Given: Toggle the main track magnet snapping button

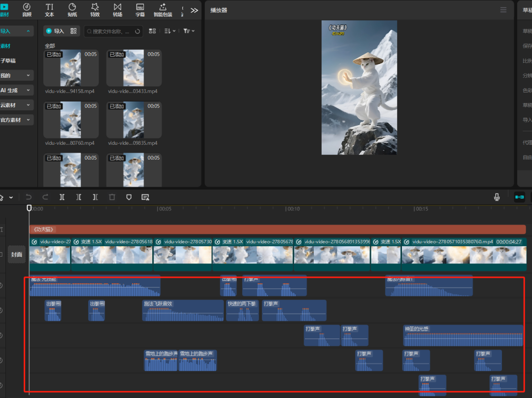Looking at the screenshot, I should [519, 197].
